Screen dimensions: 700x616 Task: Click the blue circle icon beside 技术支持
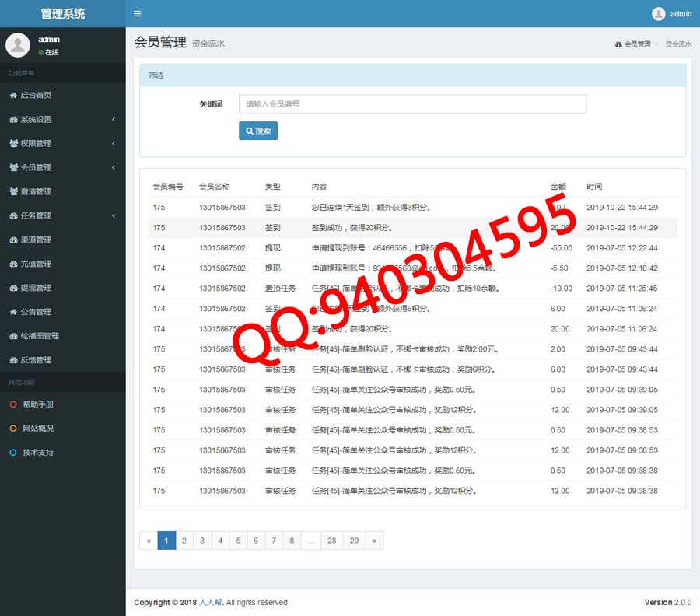click(13, 453)
